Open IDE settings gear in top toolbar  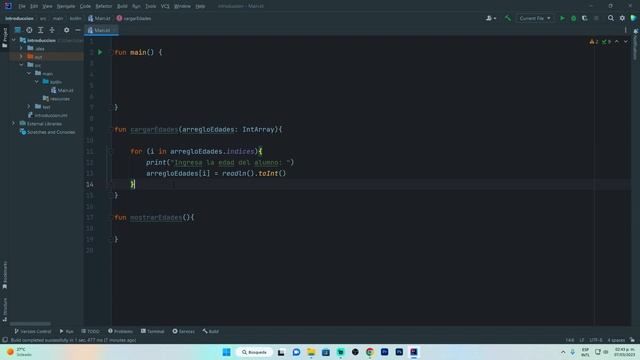pyautogui.click(x=622, y=18)
